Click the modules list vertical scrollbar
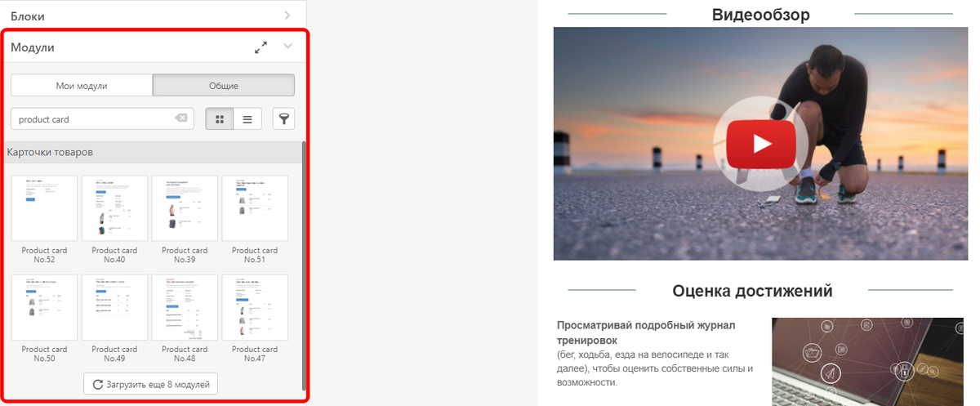This screenshot has width=980, height=406. 305,265
